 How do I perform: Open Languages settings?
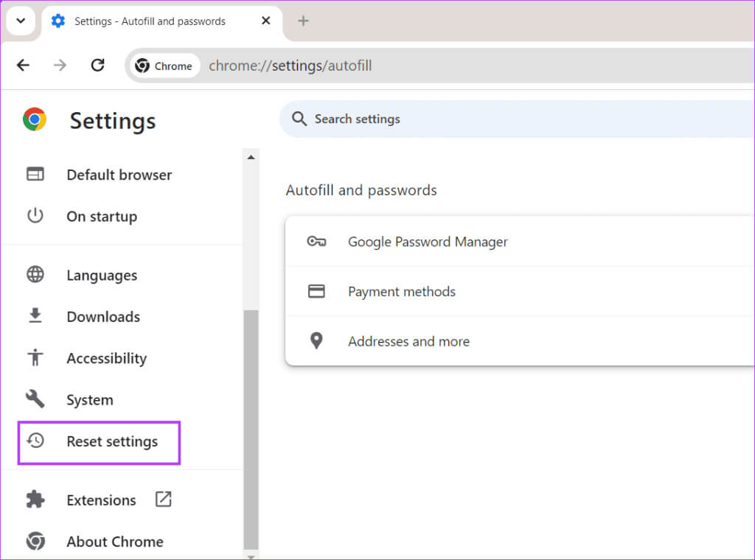102,275
